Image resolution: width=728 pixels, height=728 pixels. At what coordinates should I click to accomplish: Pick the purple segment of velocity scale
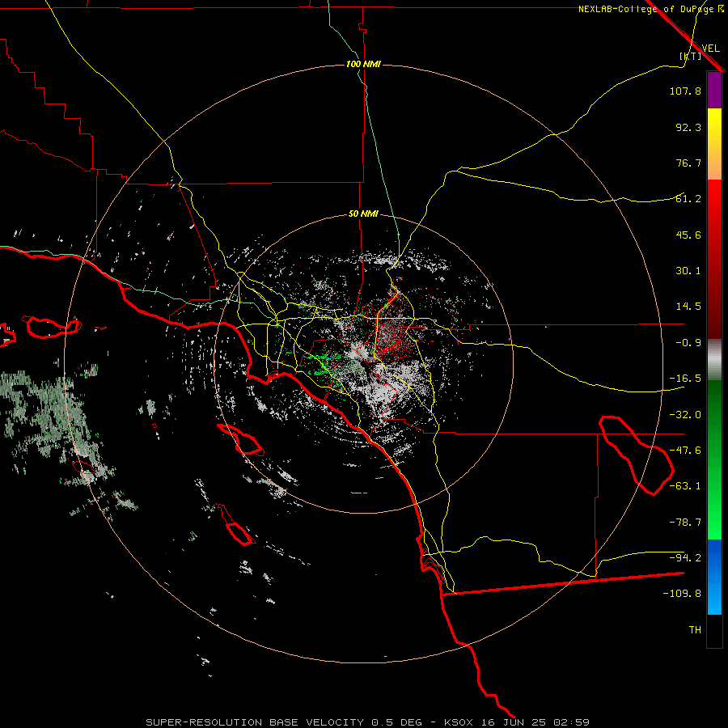714,90
